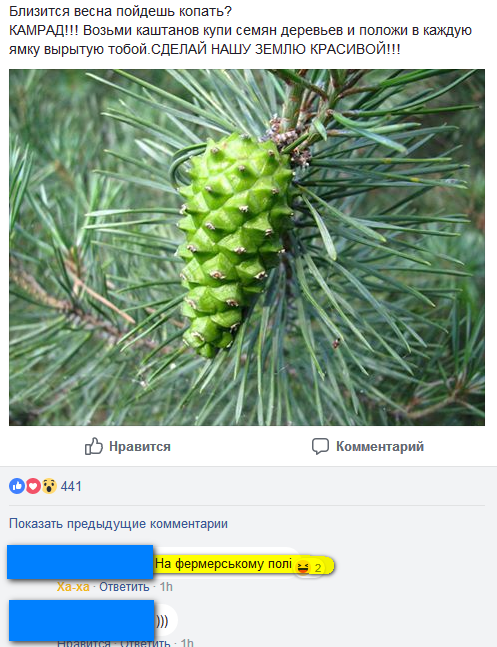Open the pine cone photo
This screenshot has height=647, width=497.
pos(247,247)
